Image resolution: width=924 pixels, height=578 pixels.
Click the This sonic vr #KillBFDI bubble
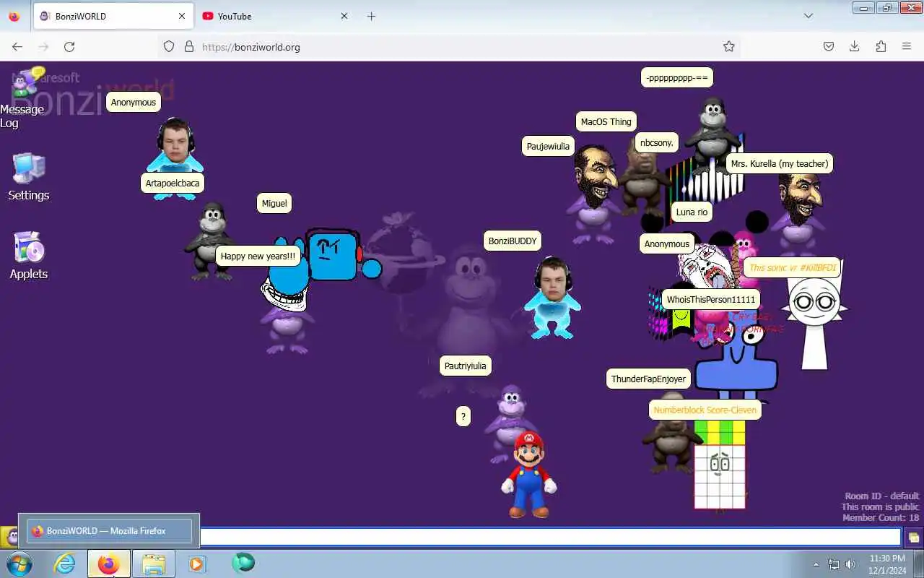pyautogui.click(x=793, y=267)
